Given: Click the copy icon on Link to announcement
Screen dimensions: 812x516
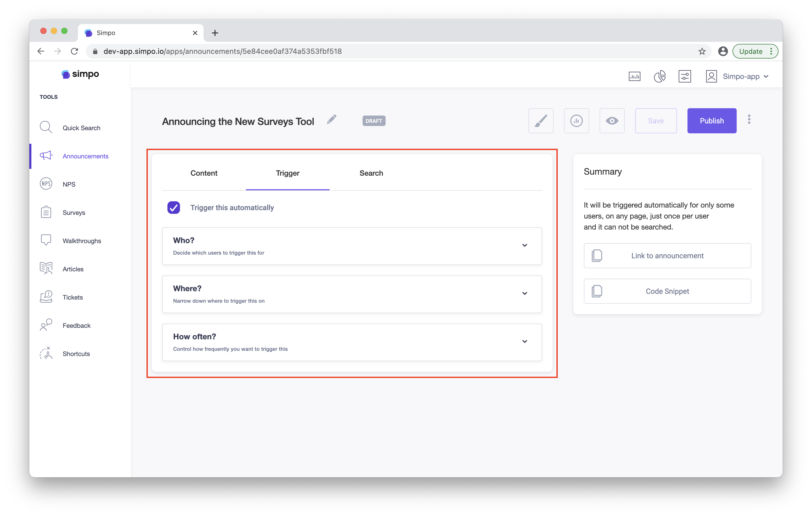Looking at the screenshot, I should (596, 255).
